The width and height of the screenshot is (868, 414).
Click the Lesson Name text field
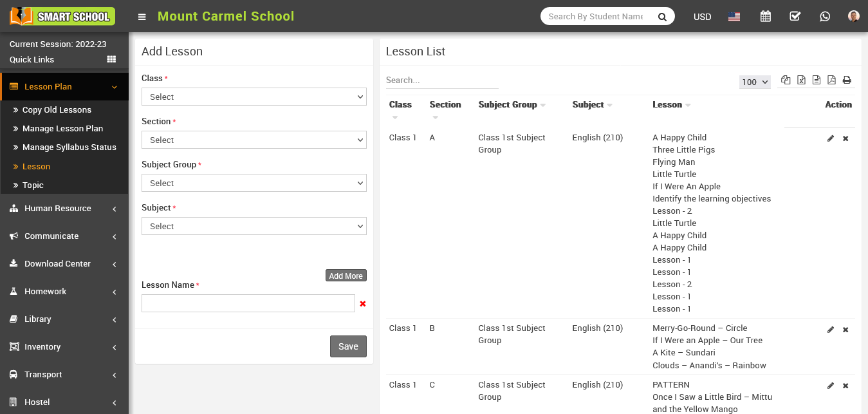point(248,303)
